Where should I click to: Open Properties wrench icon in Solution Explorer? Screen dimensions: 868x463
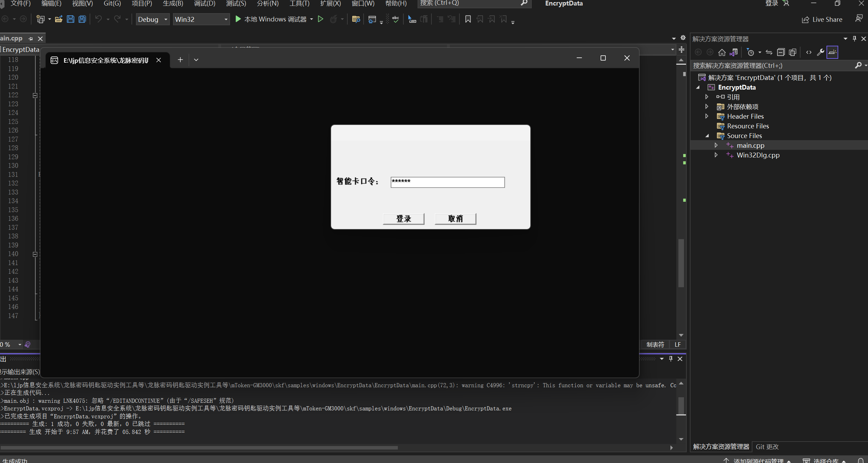tap(821, 53)
